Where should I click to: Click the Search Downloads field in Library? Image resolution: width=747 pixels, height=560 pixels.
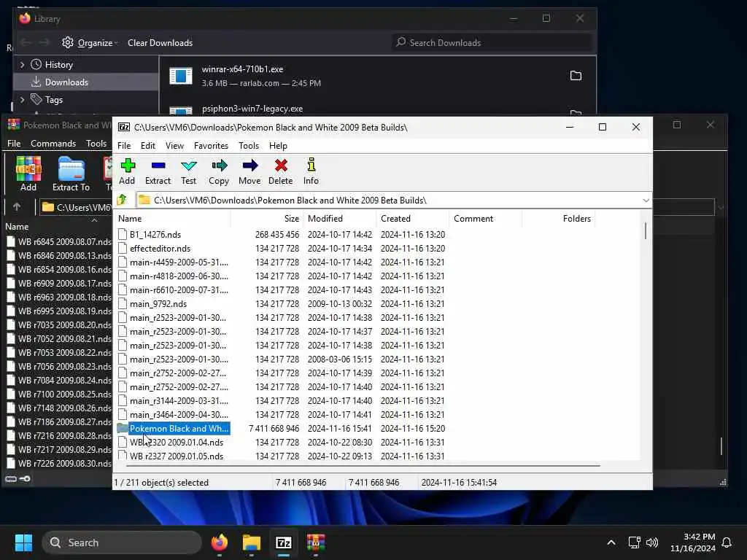492,43
